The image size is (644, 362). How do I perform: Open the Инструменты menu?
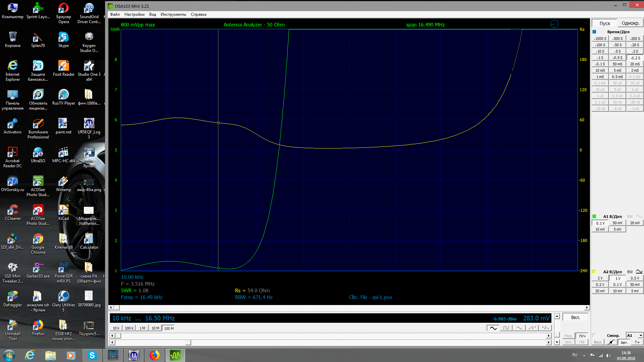173,14
